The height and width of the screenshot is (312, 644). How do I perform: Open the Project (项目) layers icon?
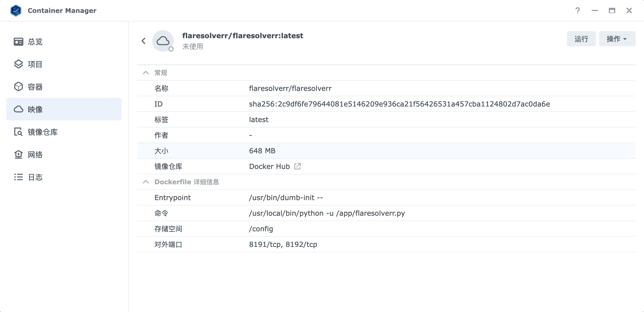[18, 64]
